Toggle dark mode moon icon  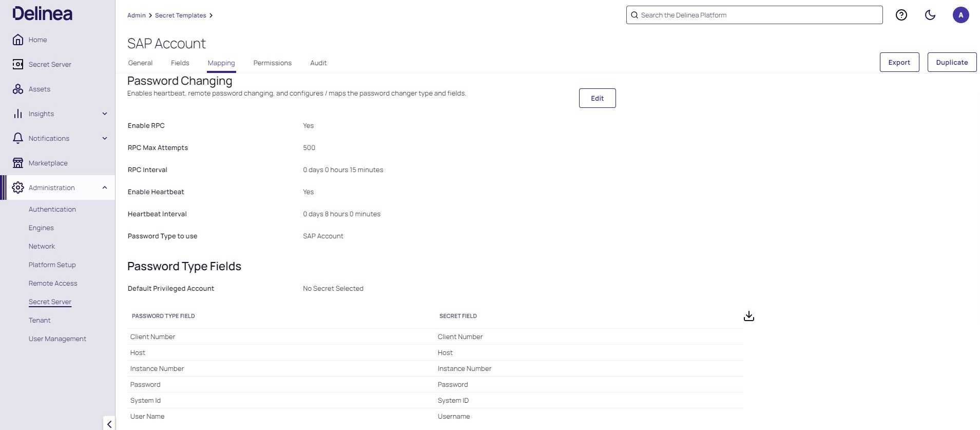point(930,15)
